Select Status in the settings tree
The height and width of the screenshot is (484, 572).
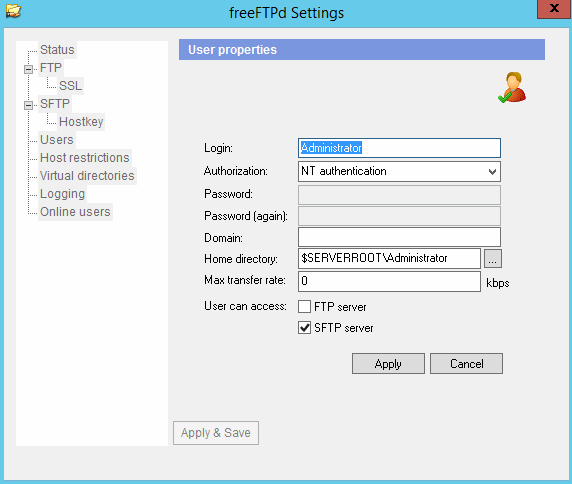(57, 50)
